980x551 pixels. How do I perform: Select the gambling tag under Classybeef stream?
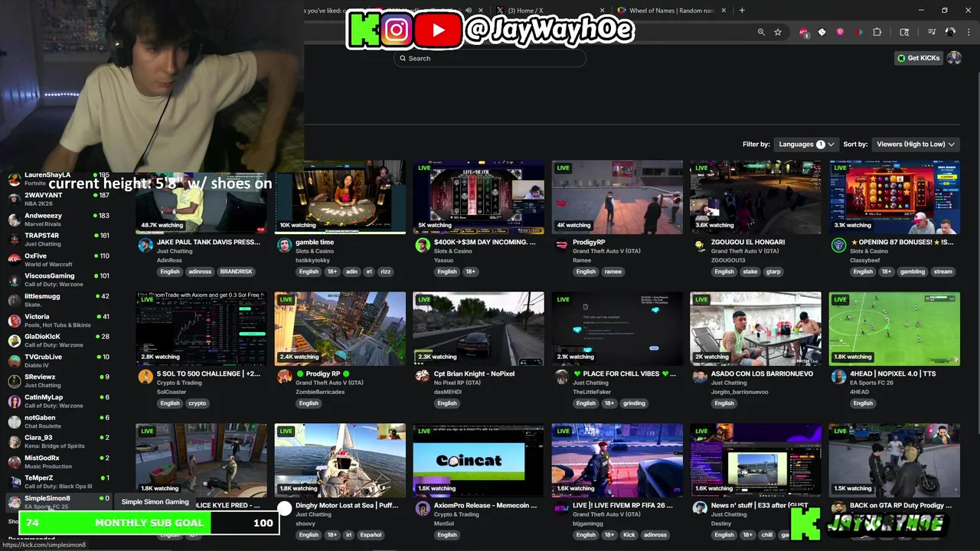[x=913, y=272]
